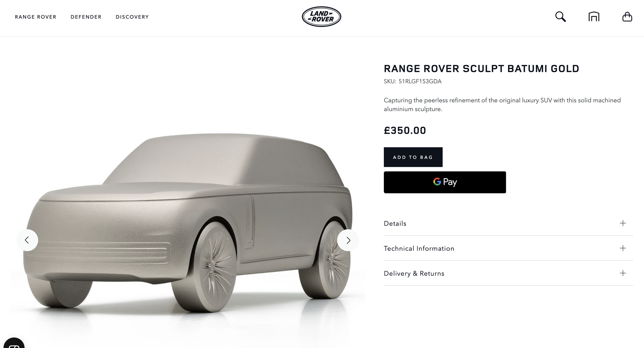Expand the Details section
This screenshot has height=348, width=644.
(508, 223)
